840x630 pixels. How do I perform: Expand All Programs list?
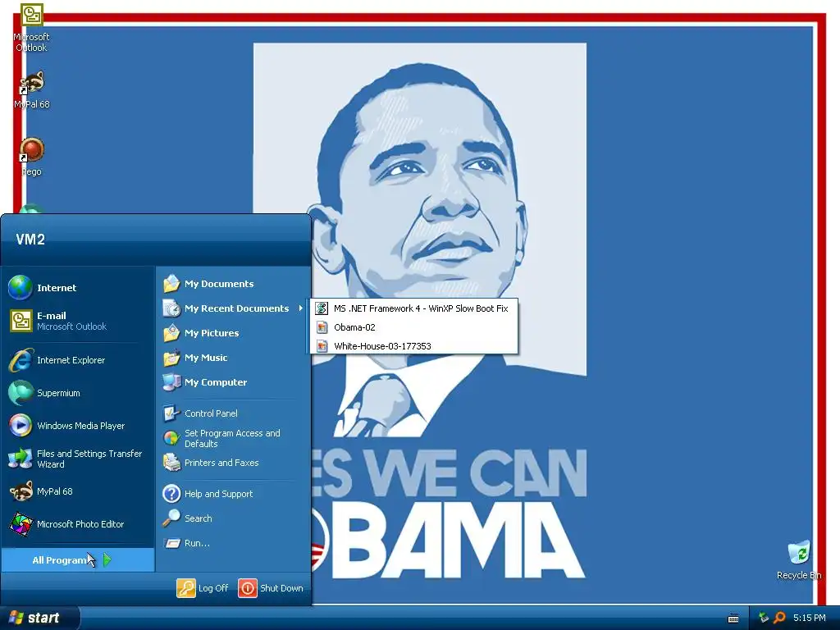[x=78, y=559]
